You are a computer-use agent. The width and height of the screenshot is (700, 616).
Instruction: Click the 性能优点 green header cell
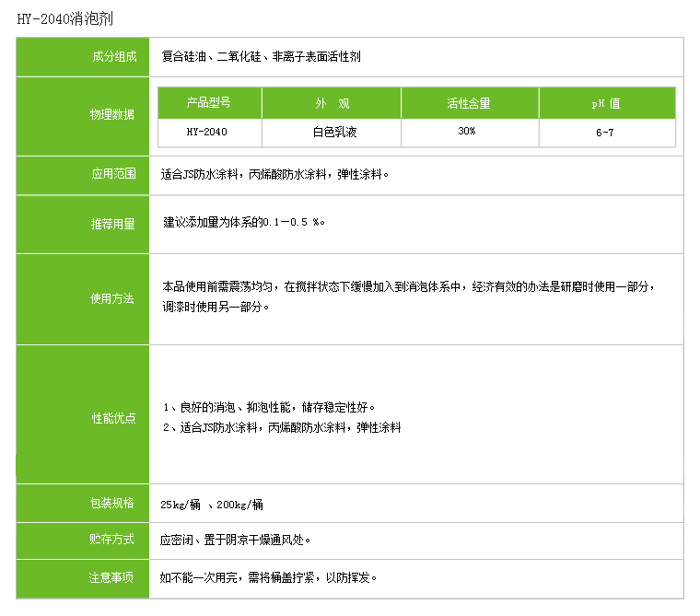coord(112,418)
